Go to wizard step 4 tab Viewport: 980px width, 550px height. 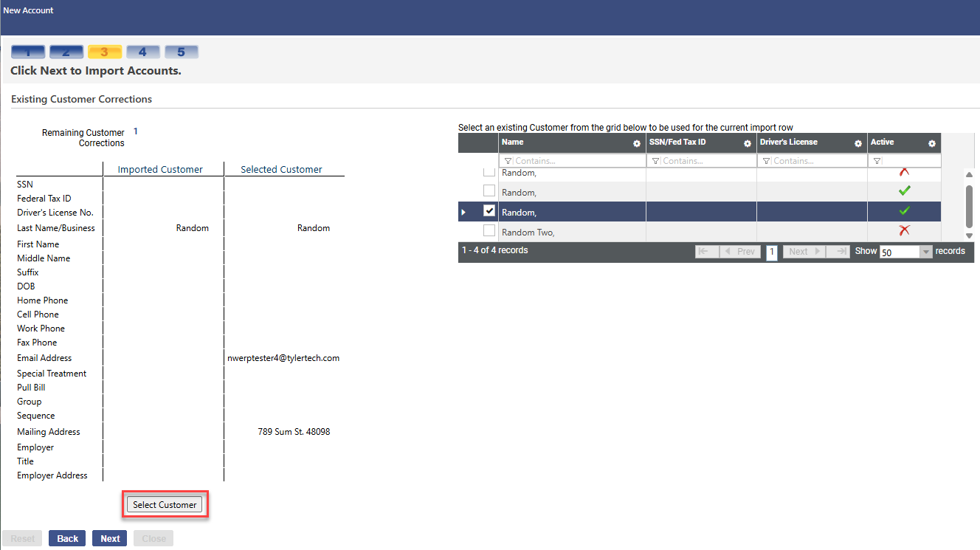(142, 52)
